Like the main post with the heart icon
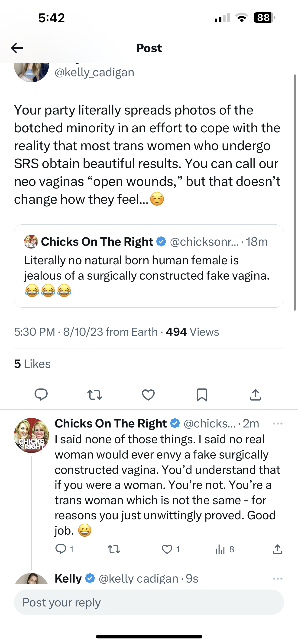 pyautogui.click(x=148, y=395)
